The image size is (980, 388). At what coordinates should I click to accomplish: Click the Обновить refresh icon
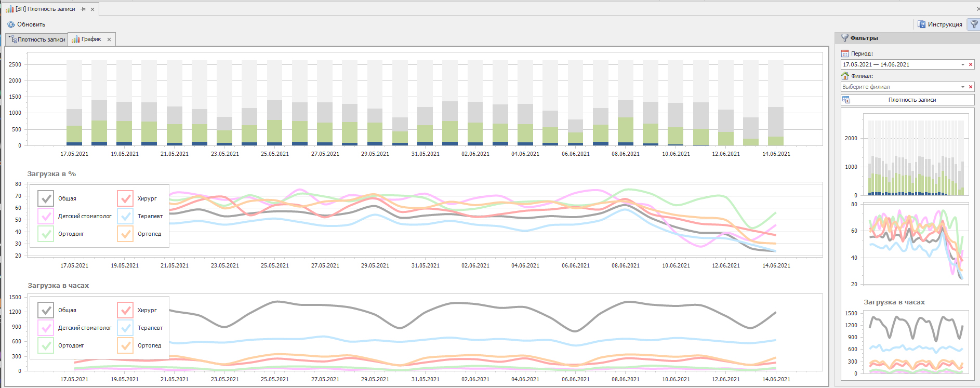point(11,24)
